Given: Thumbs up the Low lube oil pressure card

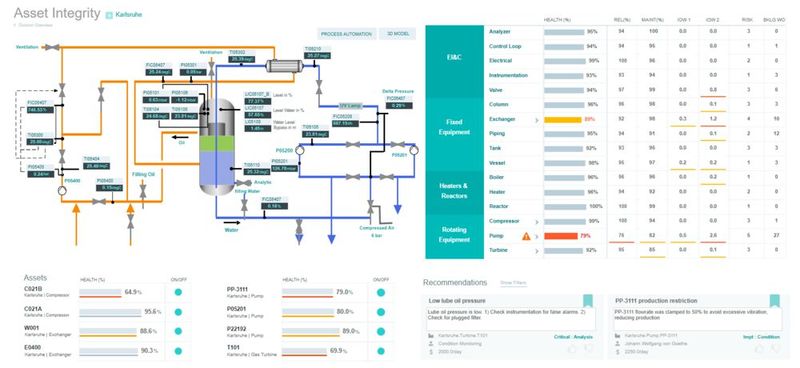Looking at the screenshot, I should point(572,349).
